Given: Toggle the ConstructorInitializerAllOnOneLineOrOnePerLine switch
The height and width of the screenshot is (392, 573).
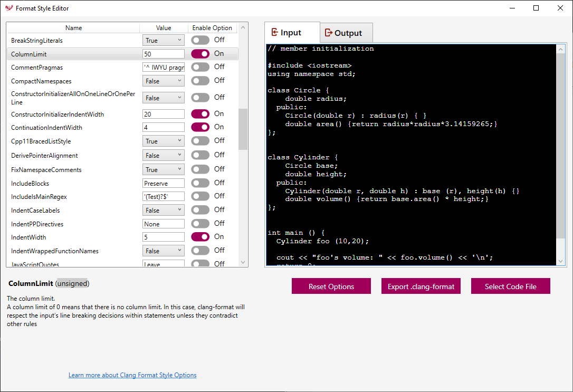Looking at the screenshot, I should [x=200, y=98].
